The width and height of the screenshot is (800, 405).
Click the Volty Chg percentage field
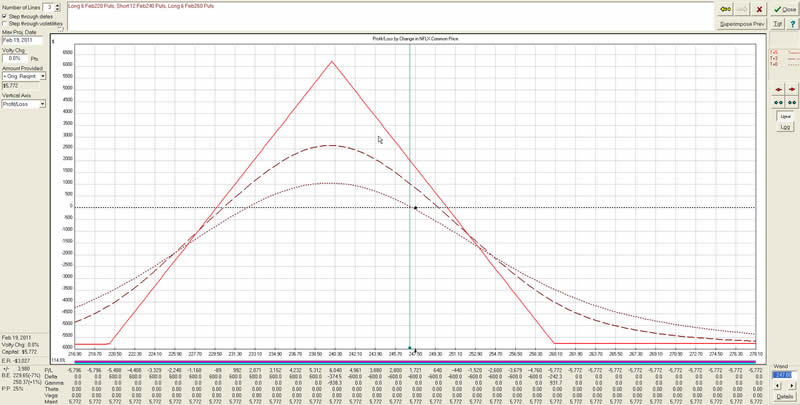[x=16, y=58]
